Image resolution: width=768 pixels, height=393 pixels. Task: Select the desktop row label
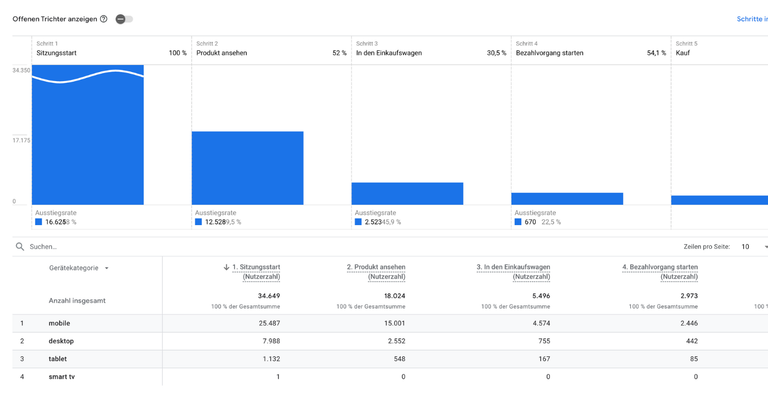61,341
